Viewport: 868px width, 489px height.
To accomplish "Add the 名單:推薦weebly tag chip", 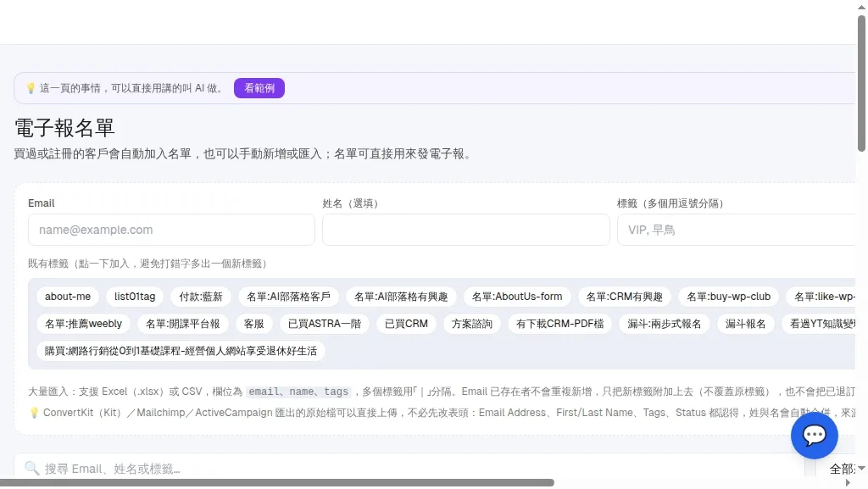I will click(x=83, y=324).
